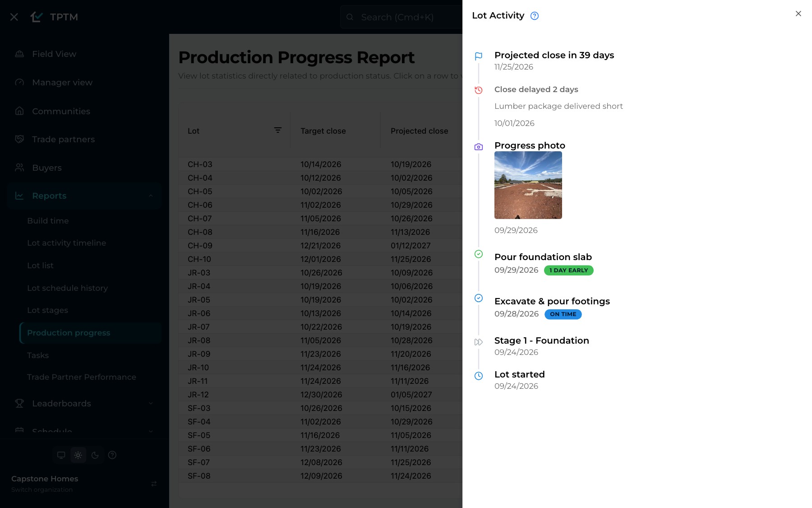Viewport: 812px width, 508px height.
Task: Open the progress photo thumbnail
Action: 528,185
